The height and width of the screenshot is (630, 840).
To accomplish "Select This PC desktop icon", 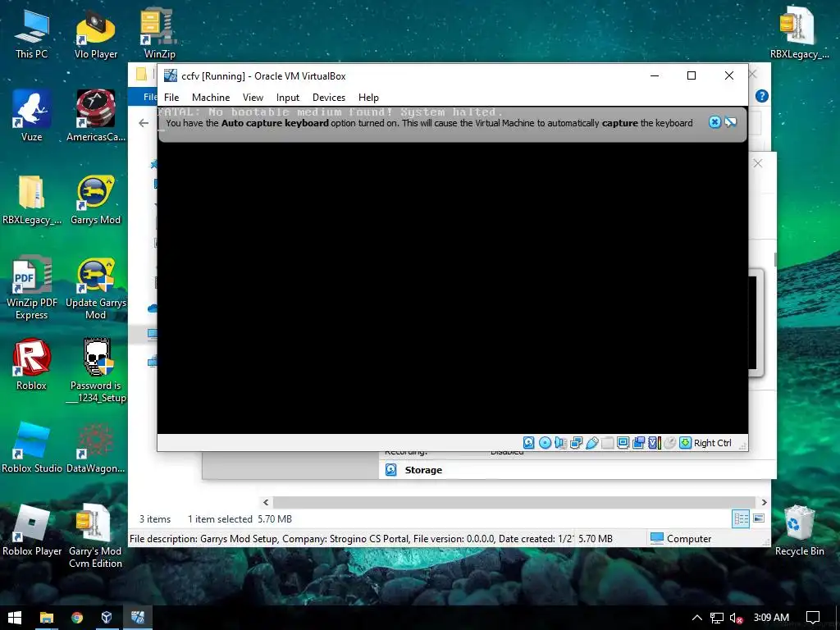I will [x=31, y=34].
